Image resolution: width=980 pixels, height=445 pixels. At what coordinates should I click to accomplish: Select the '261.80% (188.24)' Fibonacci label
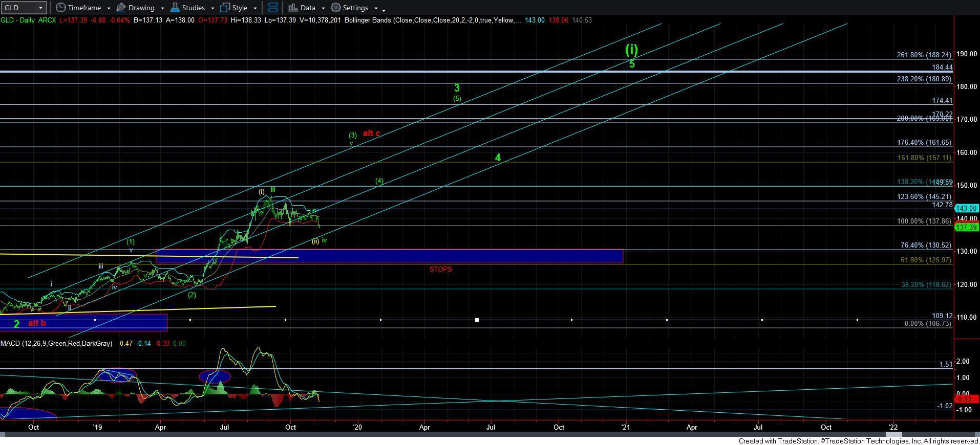(924, 55)
